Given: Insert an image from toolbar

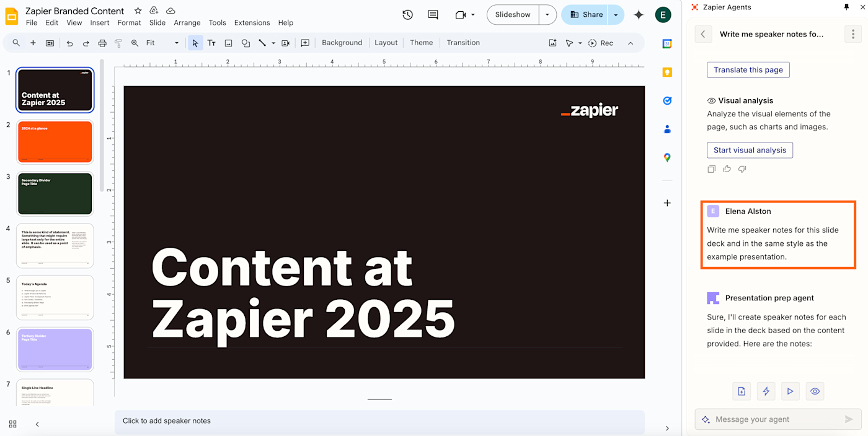Looking at the screenshot, I should [x=228, y=43].
